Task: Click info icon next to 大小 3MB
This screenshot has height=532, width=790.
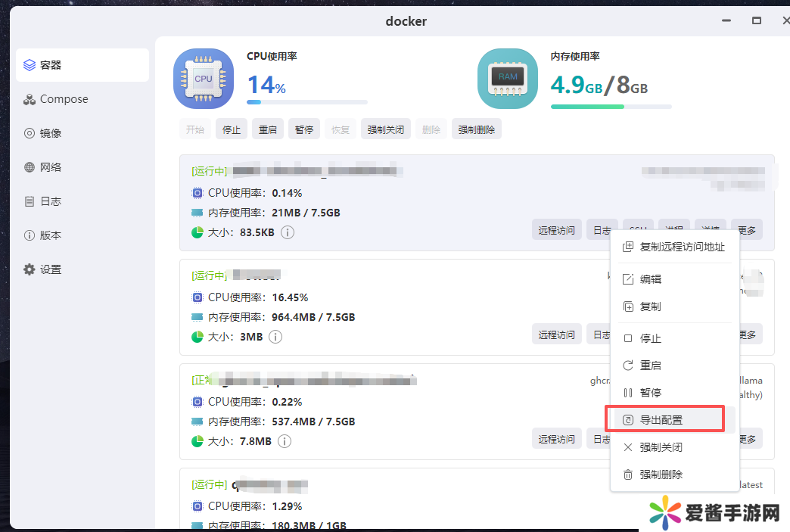Action: pyautogui.click(x=275, y=337)
